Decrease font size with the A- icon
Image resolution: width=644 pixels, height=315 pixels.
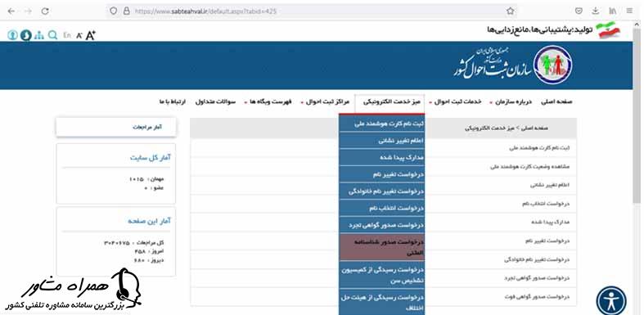click(x=79, y=36)
